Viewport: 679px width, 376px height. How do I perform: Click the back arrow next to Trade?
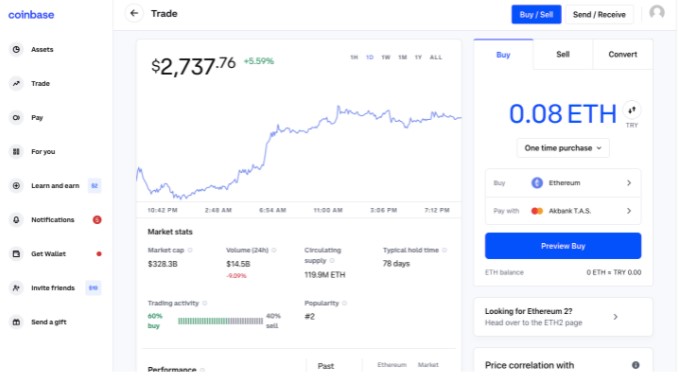pos(134,13)
